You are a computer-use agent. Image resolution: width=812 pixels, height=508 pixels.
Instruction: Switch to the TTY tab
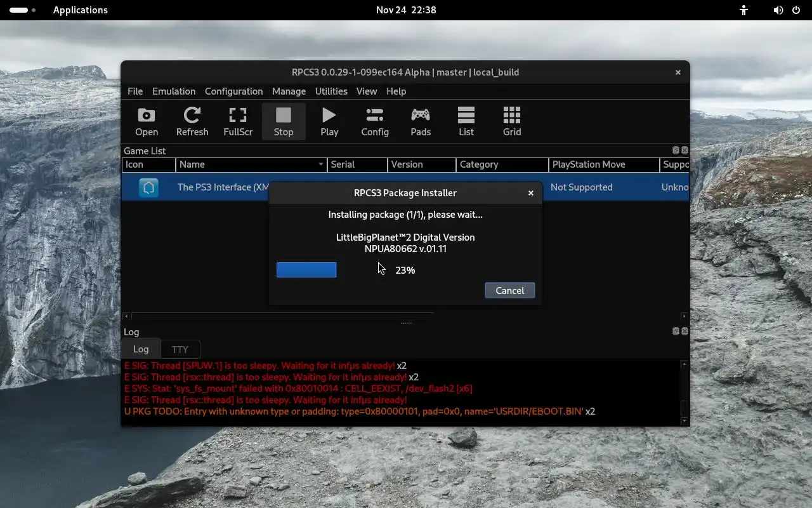click(180, 349)
